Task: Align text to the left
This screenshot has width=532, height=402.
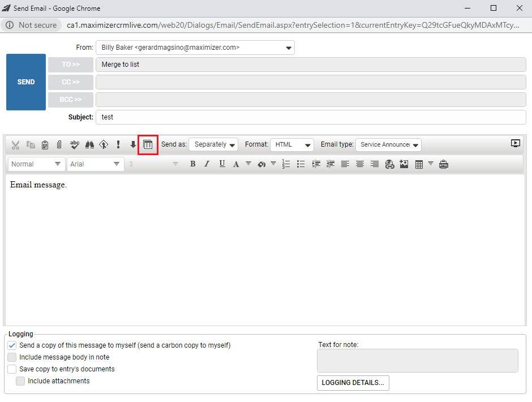Action: pyautogui.click(x=345, y=164)
